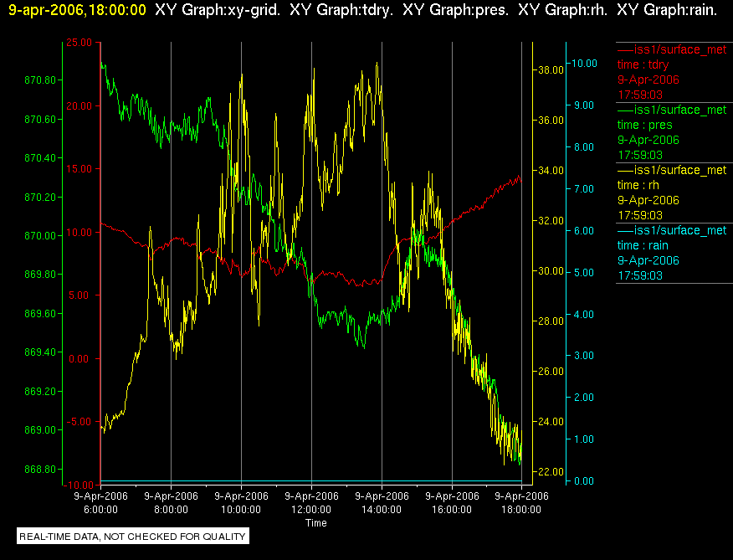The width and height of the screenshot is (733, 560).
Task: Click the yellow humidity value 22.00
Action: tap(551, 471)
